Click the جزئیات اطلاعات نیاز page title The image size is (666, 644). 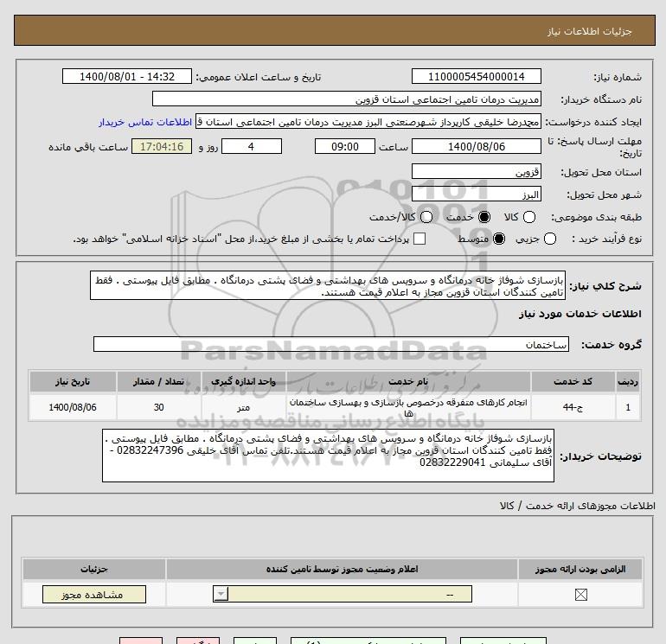click(x=590, y=31)
